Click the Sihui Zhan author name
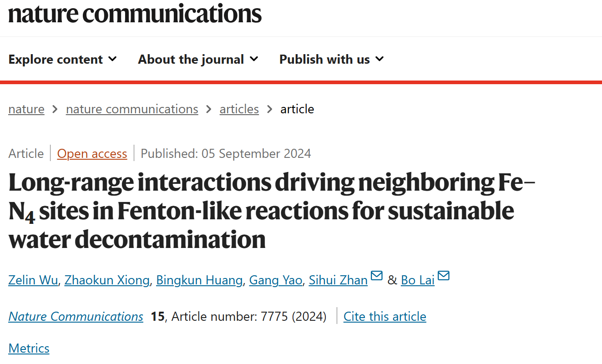This screenshot has width=602, height=364. tap(338, 280)
